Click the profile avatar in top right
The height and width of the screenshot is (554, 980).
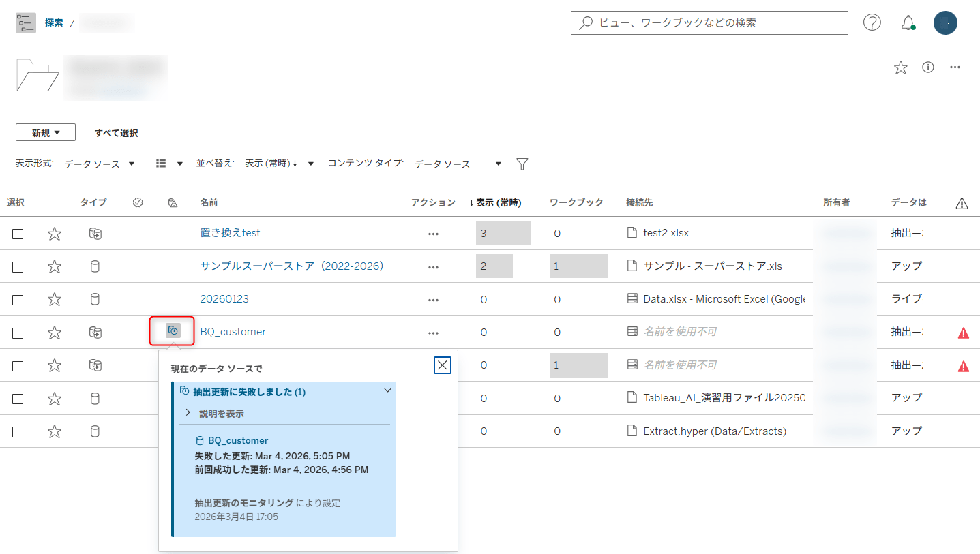pyautogui.click(x=945, y=22)
